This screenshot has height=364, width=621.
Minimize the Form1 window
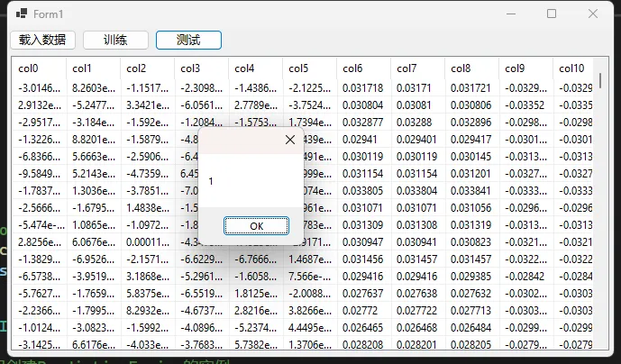coord(510,14)
